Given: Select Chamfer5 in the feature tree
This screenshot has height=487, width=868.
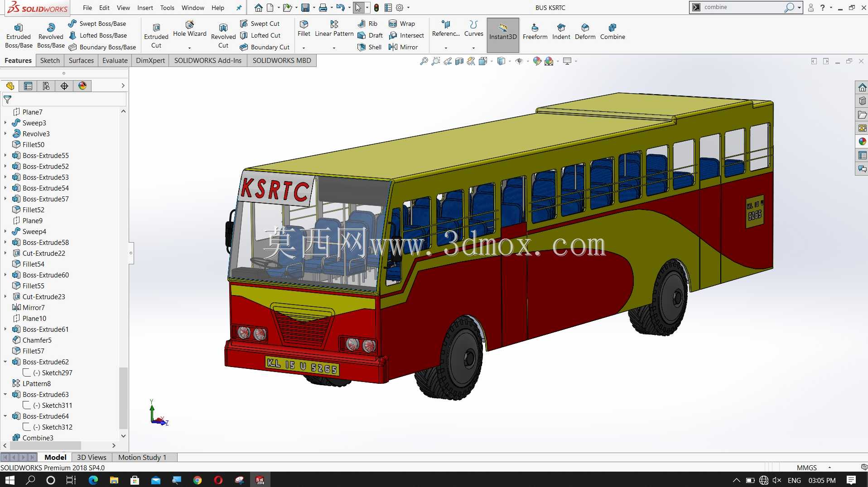Looking at the screenshot, I should point(32,340).
